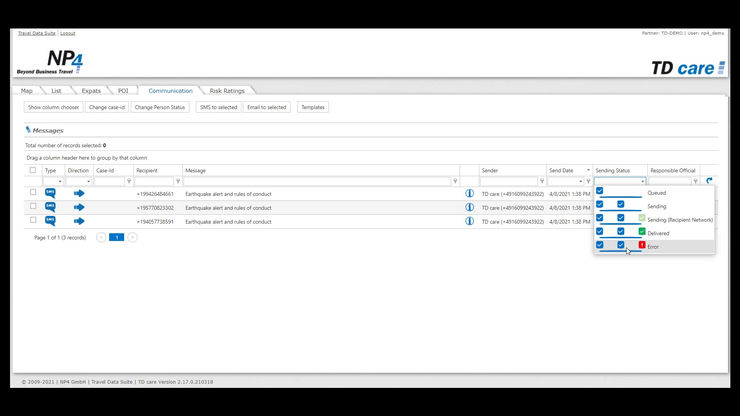Viewport: 740px width, 416px height.
Task: Open message info icon for +195770823302 row
Action: point(469,207)
